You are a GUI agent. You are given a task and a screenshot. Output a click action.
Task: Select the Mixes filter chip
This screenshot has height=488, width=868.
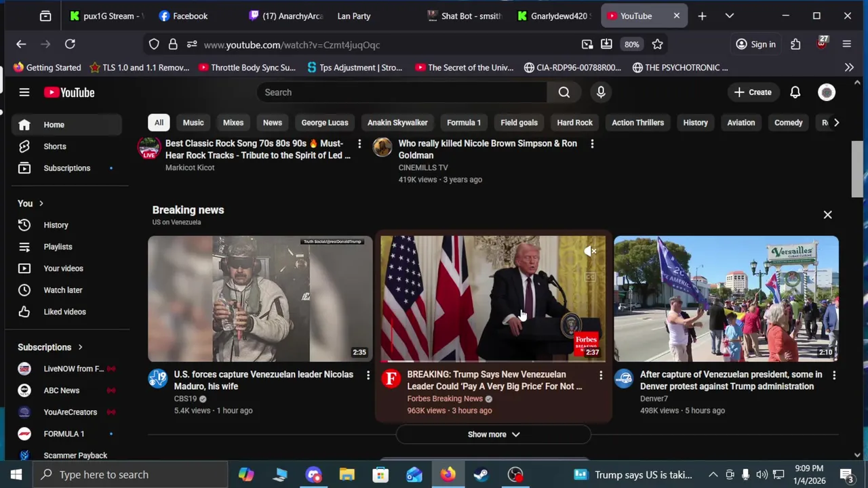click(x=233, y=123)
